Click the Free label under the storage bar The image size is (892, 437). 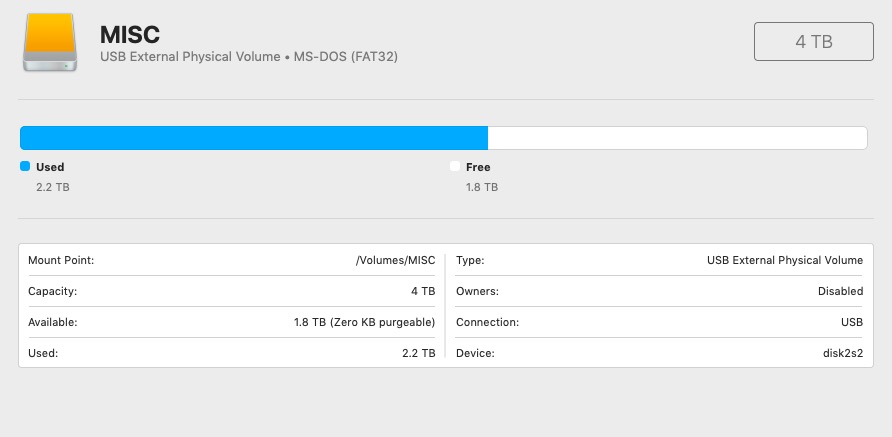point(478,167)
